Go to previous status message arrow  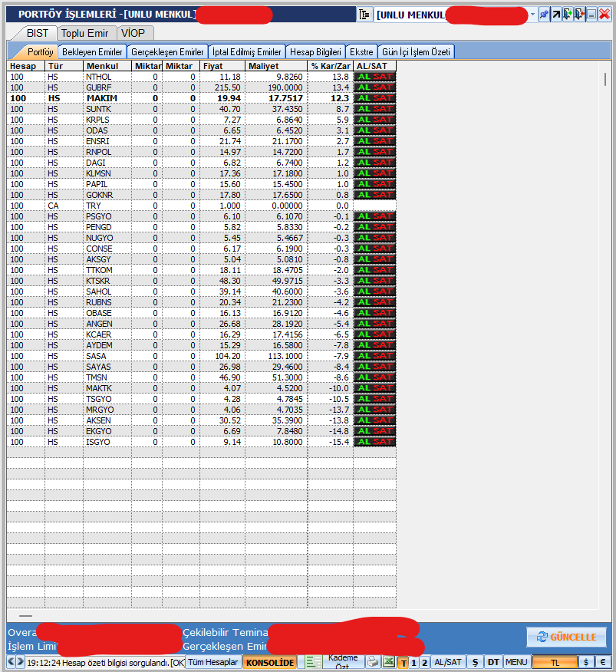point(12,662)
